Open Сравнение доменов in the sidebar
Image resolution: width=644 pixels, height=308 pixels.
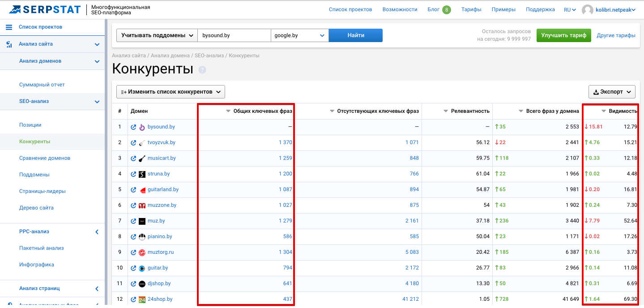[45, 158]
